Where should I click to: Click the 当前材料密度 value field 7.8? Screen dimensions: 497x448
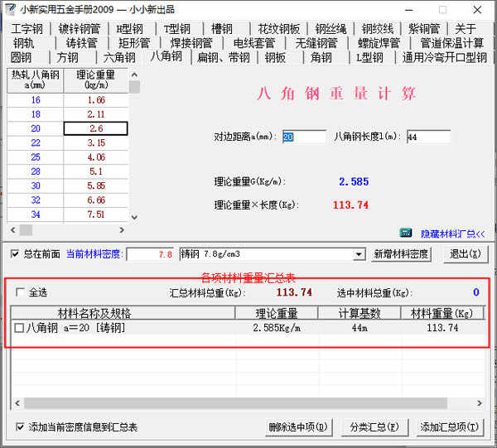pyautogui.click(x=150, y=254)
